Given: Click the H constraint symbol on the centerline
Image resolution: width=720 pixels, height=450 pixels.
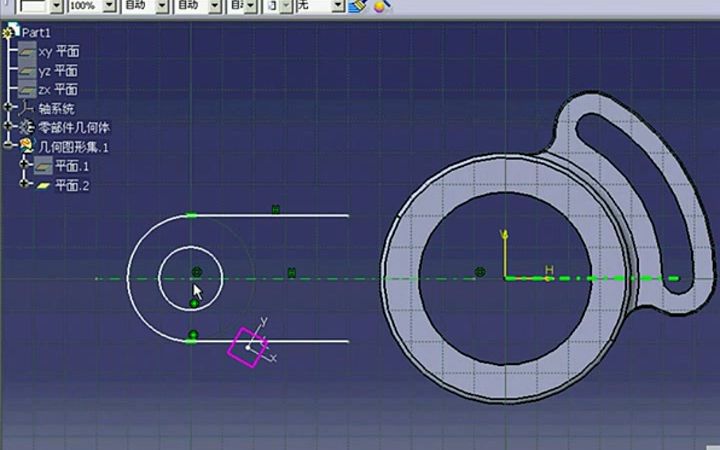Looking at the screenshot, I should coord(292,273).
